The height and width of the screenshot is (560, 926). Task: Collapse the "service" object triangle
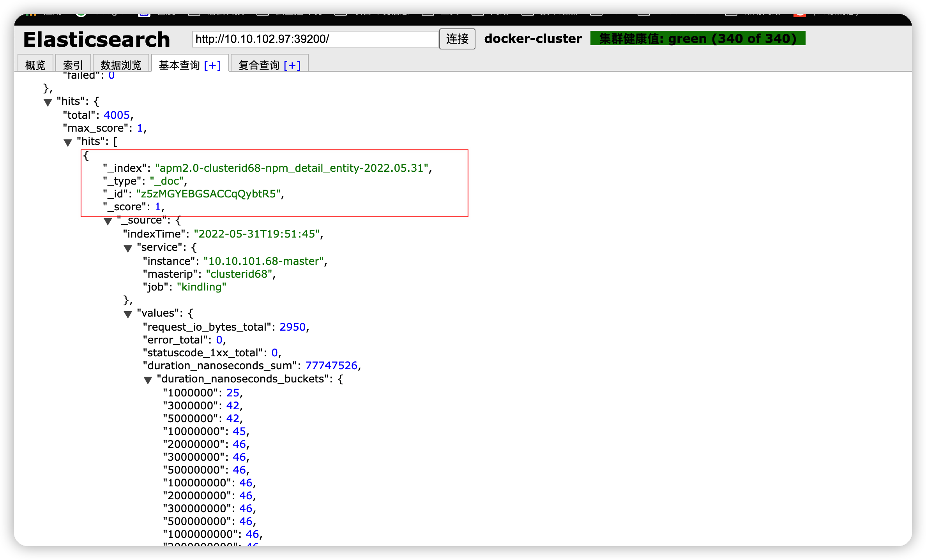point(128,248)
